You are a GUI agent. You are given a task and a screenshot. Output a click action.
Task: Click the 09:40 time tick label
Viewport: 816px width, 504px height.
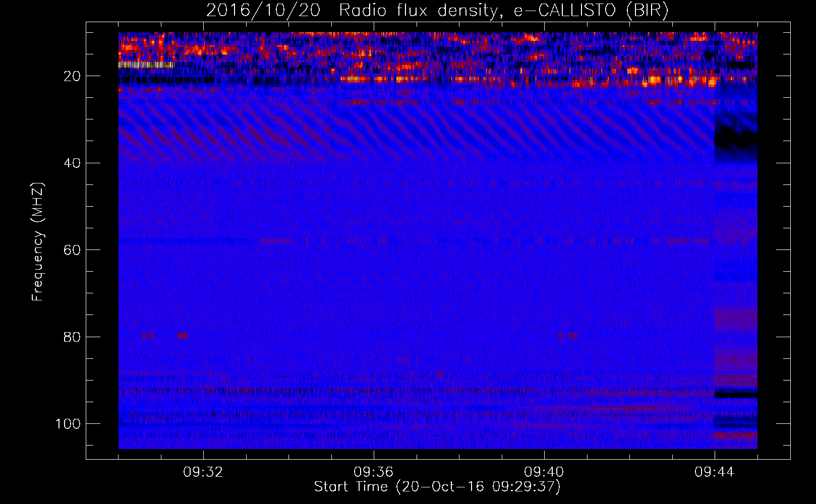(x=544, y=472)
